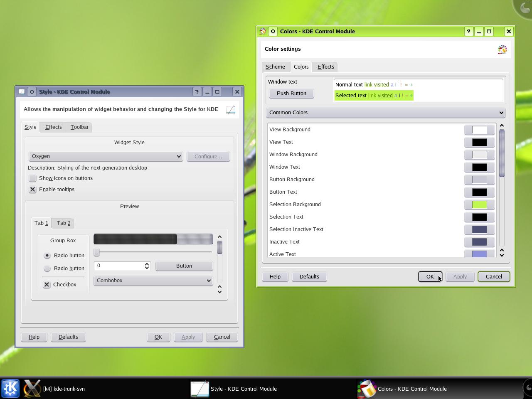Switch to the Toolbar tab

click(79, 127)
